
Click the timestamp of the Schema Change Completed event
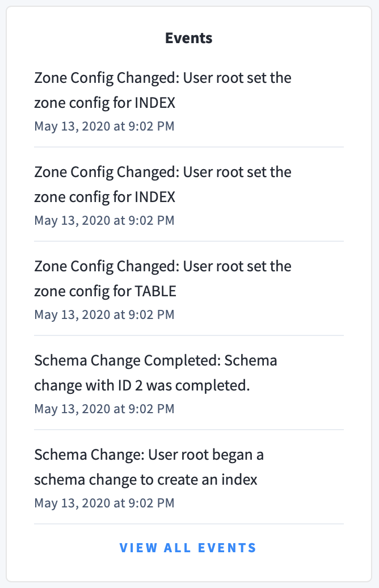pyautogui.click(x=104, y=408)
